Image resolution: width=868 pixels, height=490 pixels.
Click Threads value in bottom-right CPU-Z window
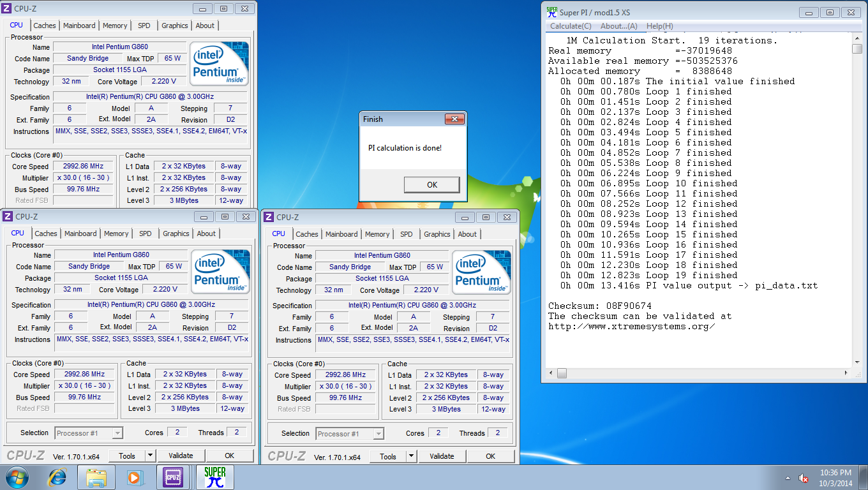498,433
